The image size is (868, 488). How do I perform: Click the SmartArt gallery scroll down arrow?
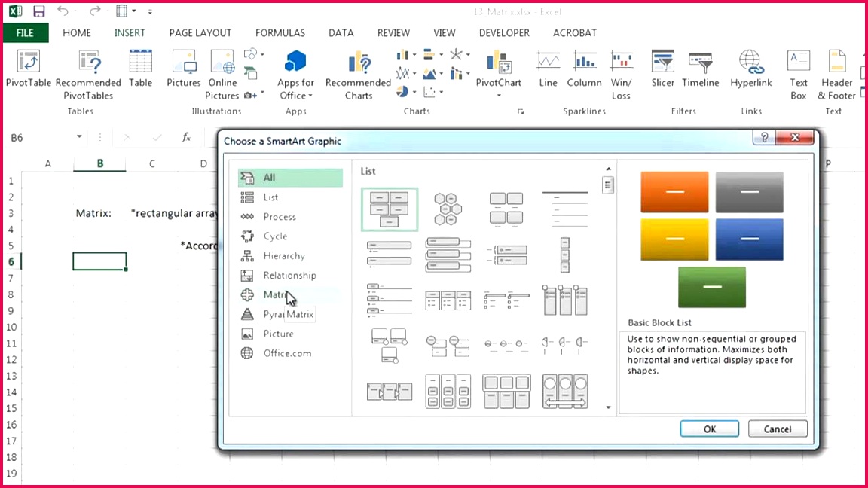608,407
